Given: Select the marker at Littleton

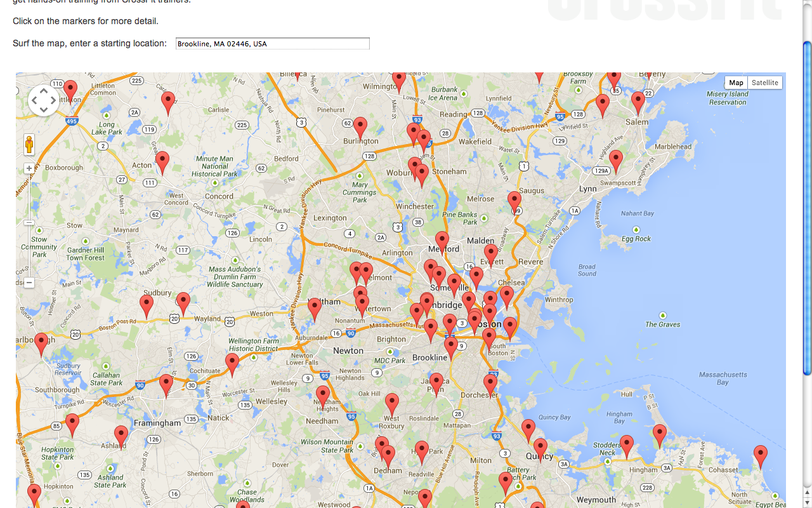Looking at the screenshot, I should pos(70,93).
